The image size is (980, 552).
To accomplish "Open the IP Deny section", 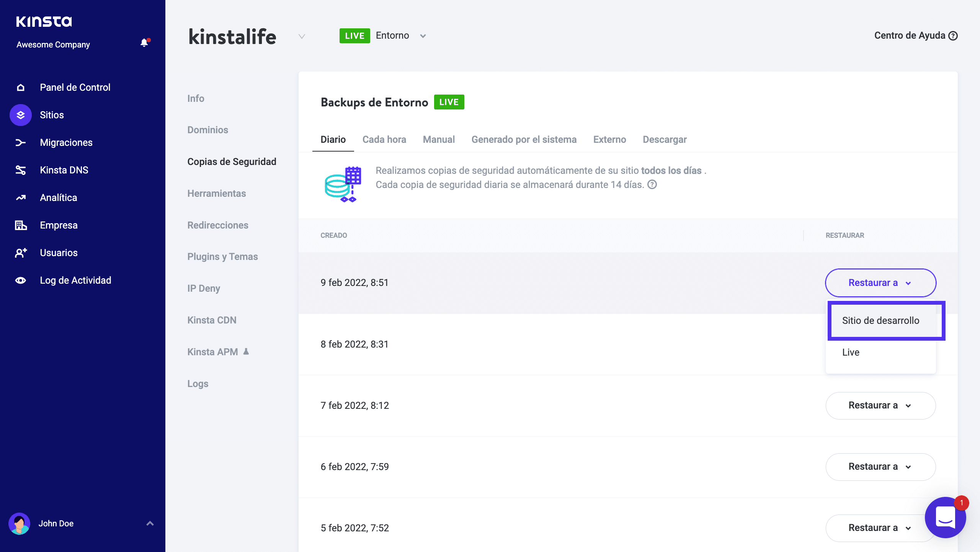I will point(204,288).
